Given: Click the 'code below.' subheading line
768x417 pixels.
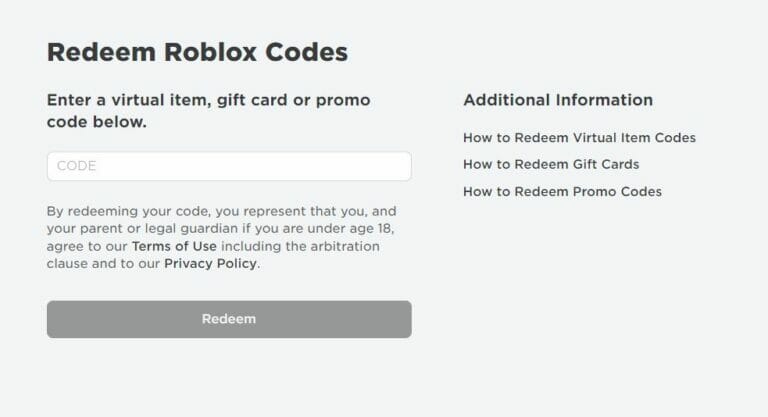Looking at the screenshot, I should (x=96, y=122).
